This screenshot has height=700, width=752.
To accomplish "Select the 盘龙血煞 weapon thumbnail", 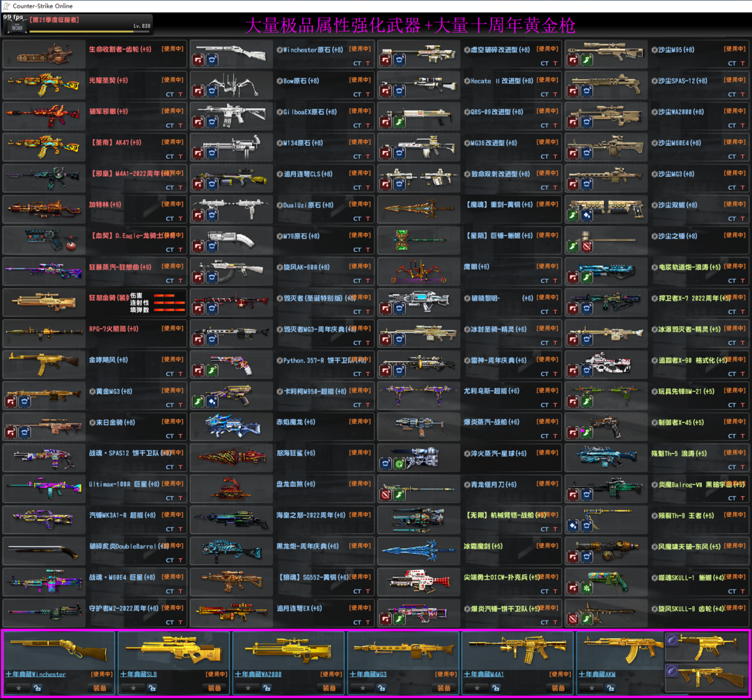I will click(232, 488).
